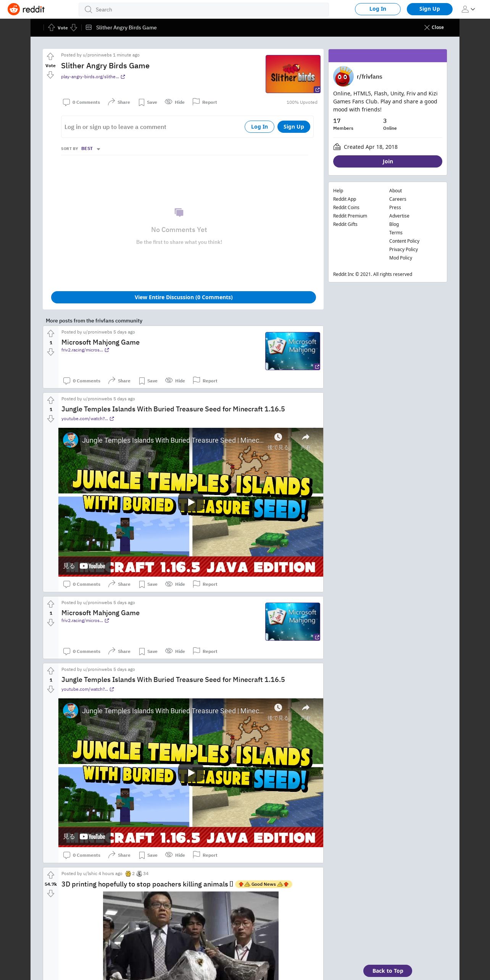The image size is (490, 980).
Task: Open the Reddit App footer link
Action: [345, 199]
